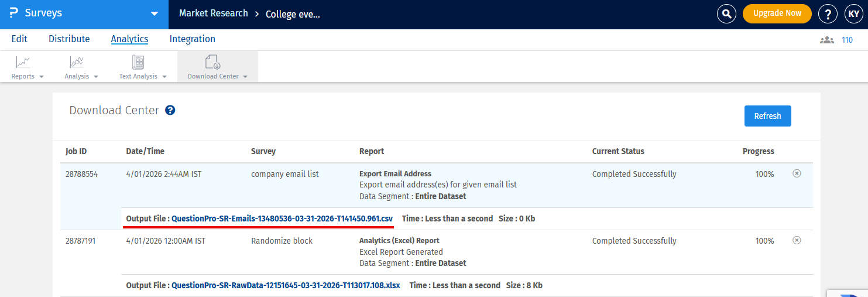This screenshot has height=297, width=868.
Task: Open the College eve... survey breadcrumb
Action: pos(293,14)
